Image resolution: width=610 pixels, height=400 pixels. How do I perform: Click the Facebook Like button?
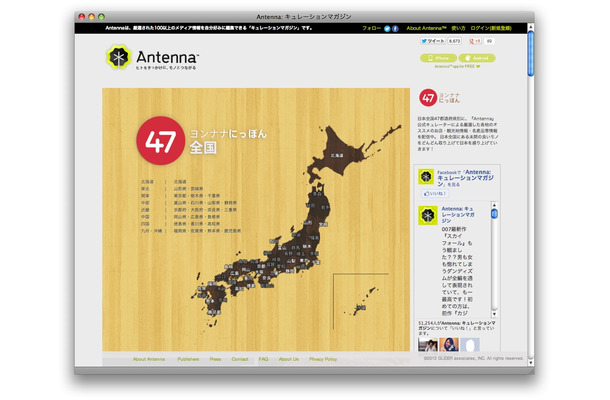(x=435, y=193)
